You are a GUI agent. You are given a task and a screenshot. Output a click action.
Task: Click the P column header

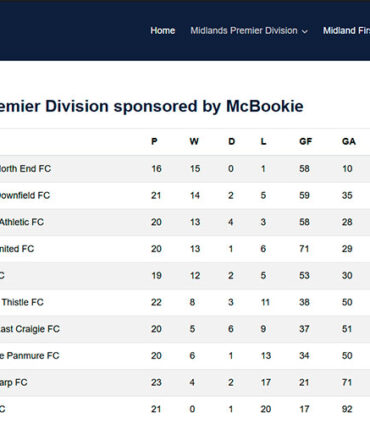click(154, 141)
